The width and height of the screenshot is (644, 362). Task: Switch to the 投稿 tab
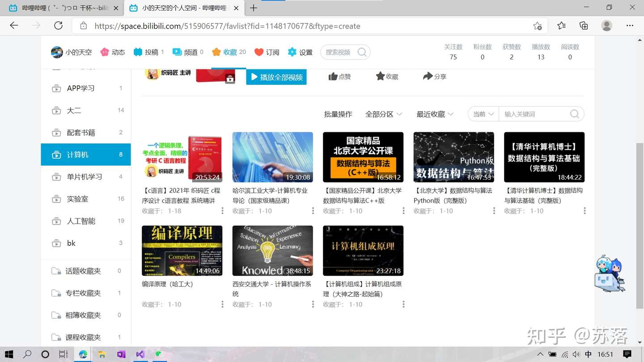[149, 52]
